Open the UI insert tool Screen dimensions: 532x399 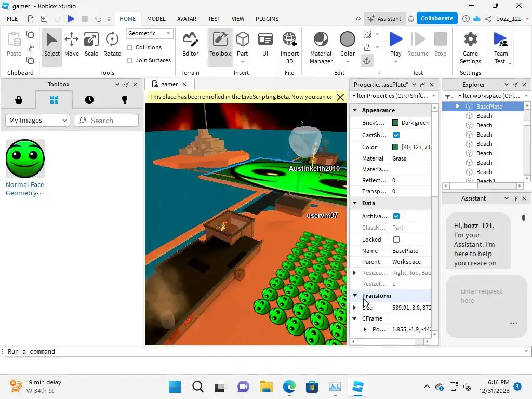pos(265,44)
